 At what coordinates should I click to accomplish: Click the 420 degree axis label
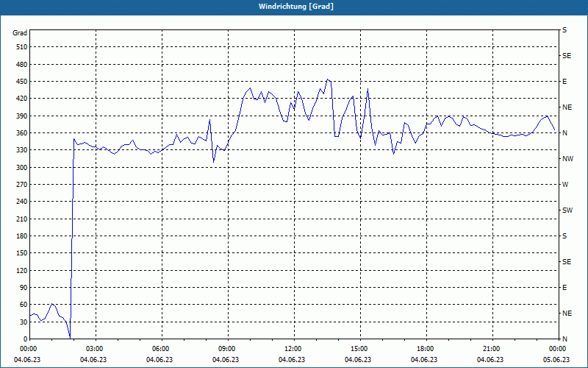(x=22, y=99)
